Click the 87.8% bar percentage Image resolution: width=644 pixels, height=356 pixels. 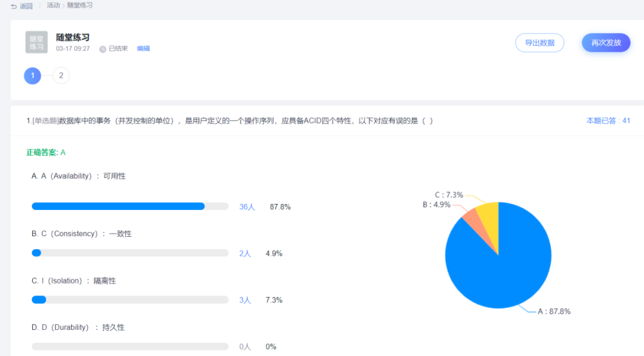point(280,207)
